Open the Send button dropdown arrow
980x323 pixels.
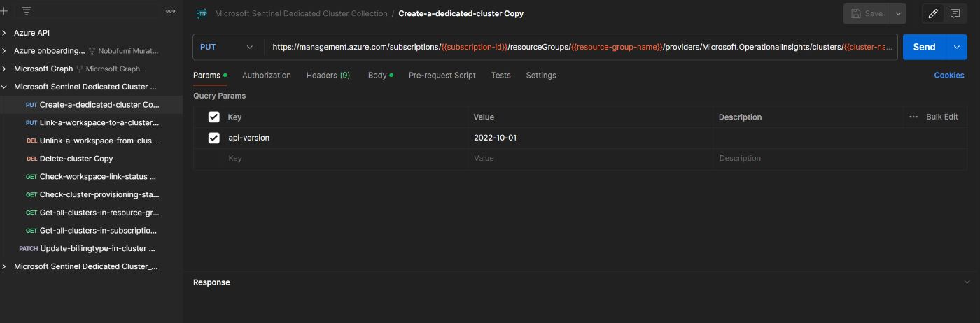click(x=956, y=47)
